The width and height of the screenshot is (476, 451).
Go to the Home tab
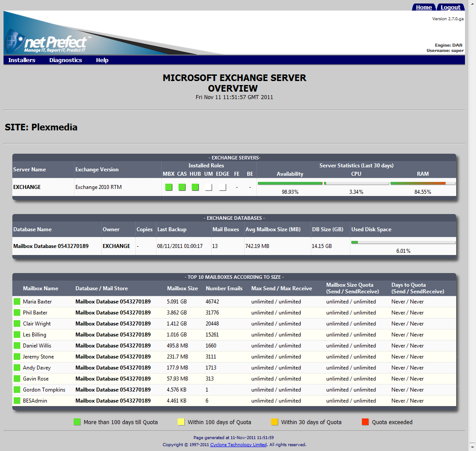(424, 7)
